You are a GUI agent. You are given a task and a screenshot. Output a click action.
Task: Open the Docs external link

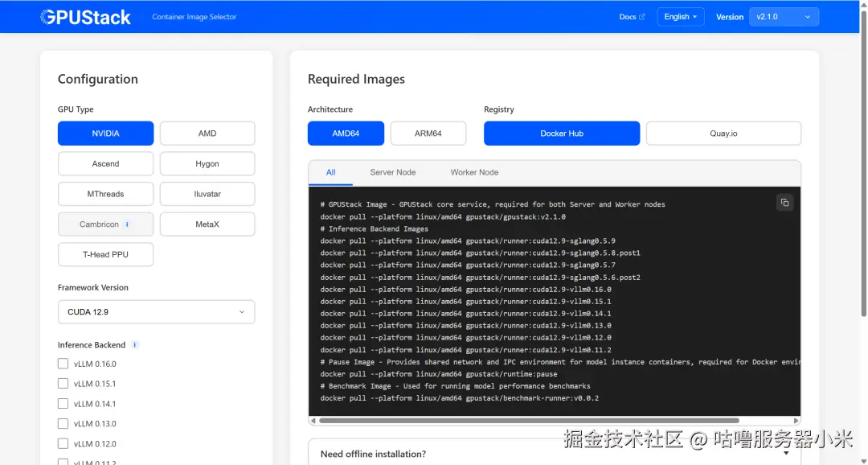[x=633, y=17]
